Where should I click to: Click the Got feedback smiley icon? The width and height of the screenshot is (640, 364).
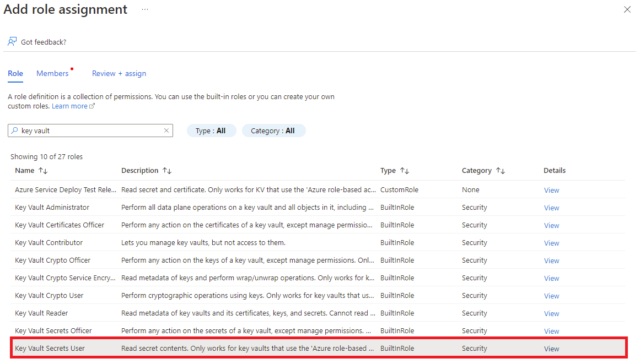(x=12, y=41)
